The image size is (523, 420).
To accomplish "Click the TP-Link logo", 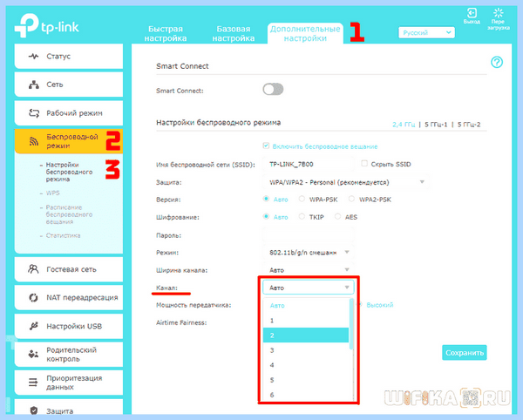I will [x=47, y=25].
